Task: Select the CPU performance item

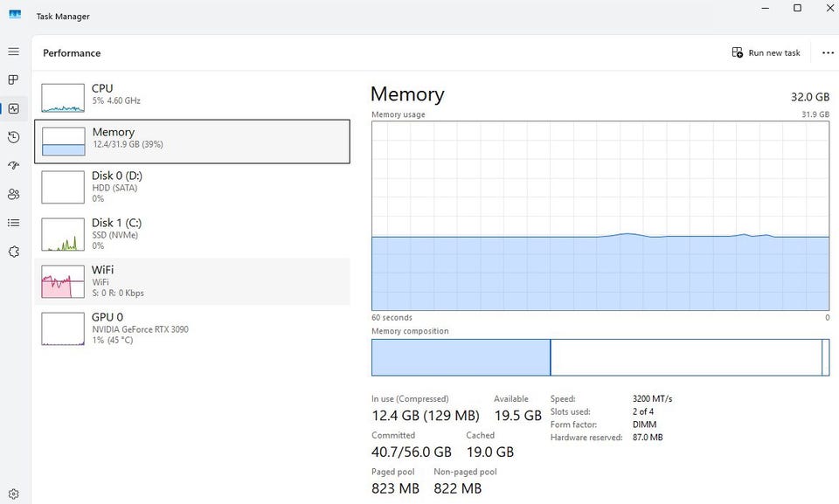Action: click(x=192, y=97)
